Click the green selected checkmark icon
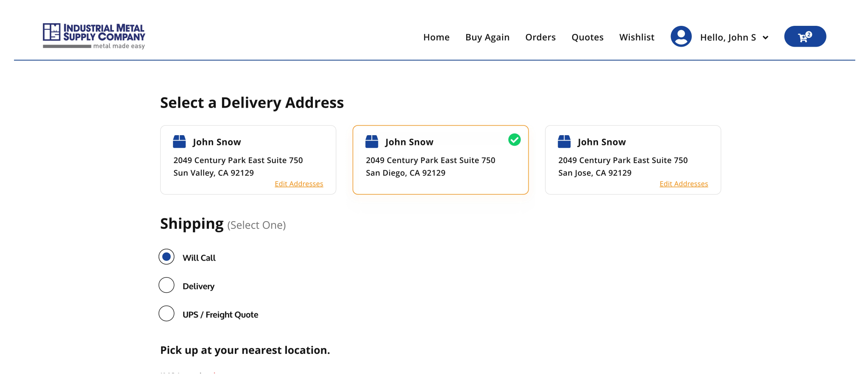The height and width of the screenshot is (386, 868). (514, 140)
